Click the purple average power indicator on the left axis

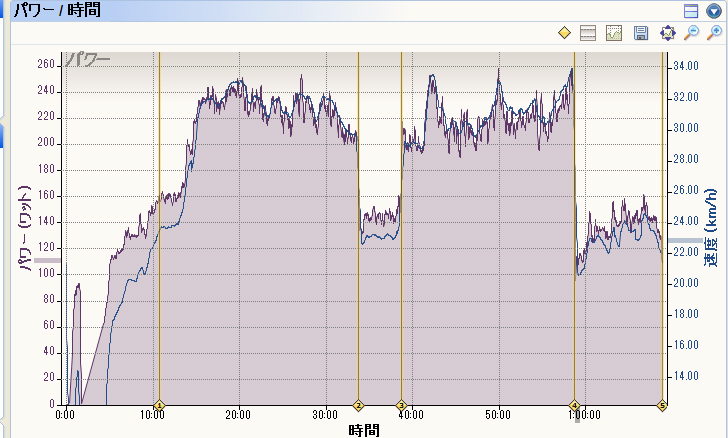point(47,261)
